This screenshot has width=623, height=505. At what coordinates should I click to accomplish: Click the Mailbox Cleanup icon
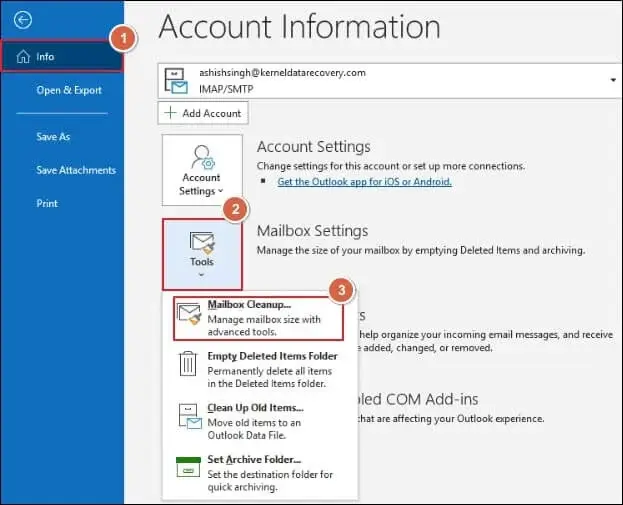click(x=189, y=315)
